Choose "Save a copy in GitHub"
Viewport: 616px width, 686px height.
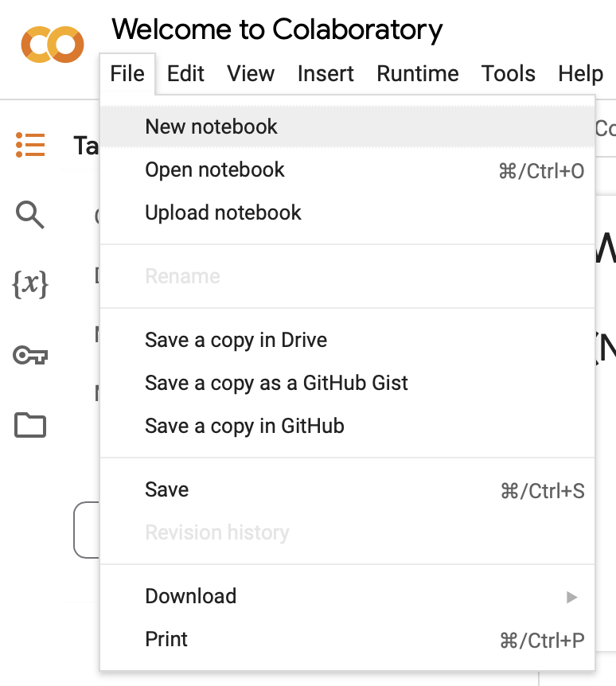click(244, 426)
